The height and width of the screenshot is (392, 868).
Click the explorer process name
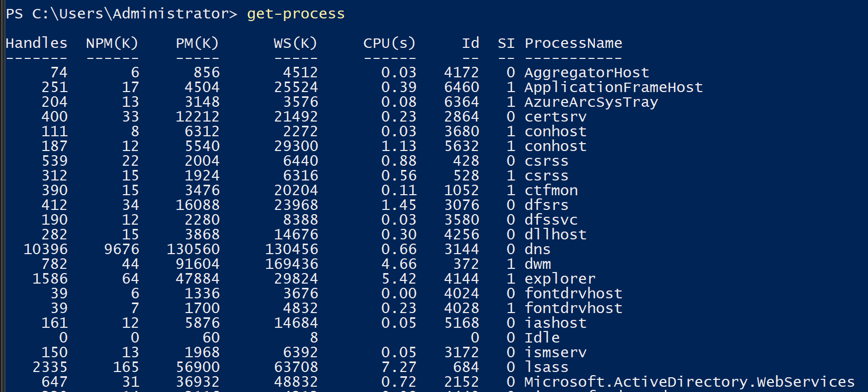point(560,279)
